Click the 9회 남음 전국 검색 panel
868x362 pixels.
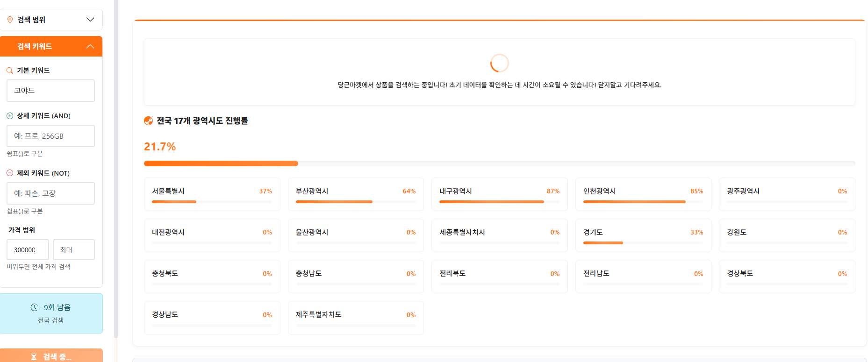tap(51, 313)
